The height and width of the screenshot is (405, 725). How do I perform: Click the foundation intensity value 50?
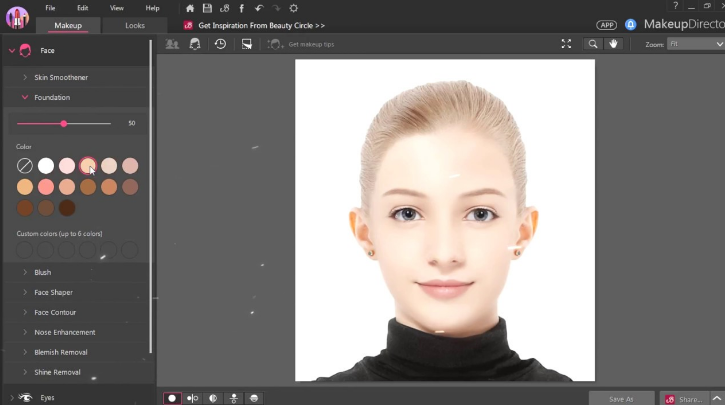132,123
